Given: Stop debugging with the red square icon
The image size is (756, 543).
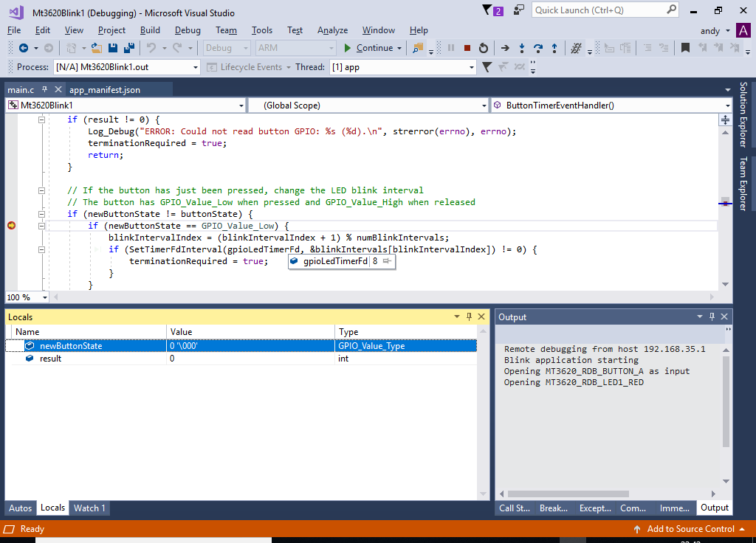Looking at the screenshot, I should [467, 48].
